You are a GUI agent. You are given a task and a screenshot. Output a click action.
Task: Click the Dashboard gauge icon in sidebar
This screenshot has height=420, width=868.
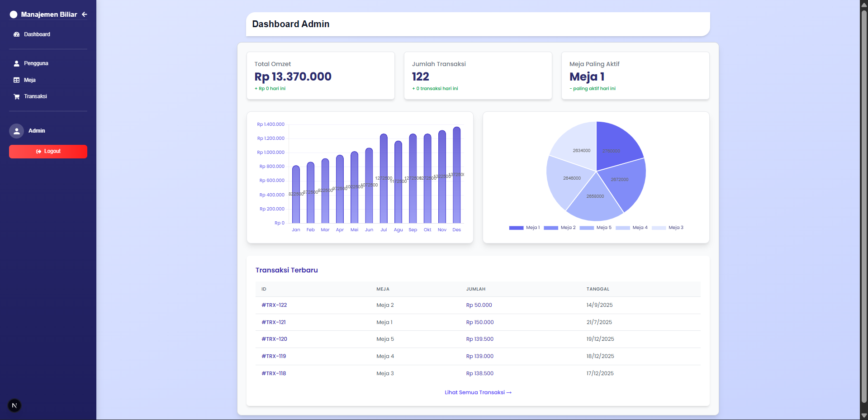tap(17, 34)
